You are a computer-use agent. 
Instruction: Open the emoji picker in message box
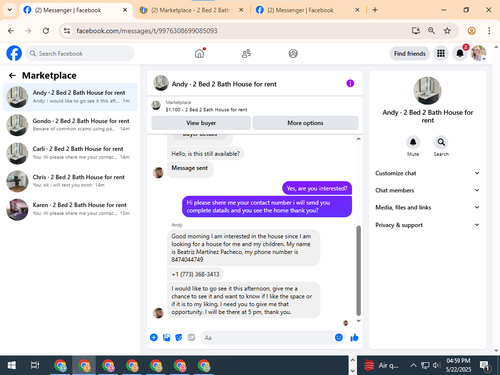coord(339,337)
